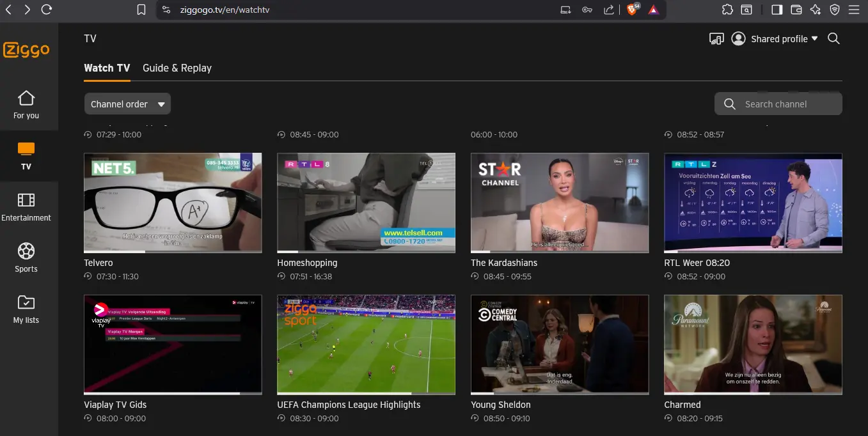Expand the Shared profile dropdown arrow
The width and height of the screenshot is (868, 436).
click(x=814, y=39)
